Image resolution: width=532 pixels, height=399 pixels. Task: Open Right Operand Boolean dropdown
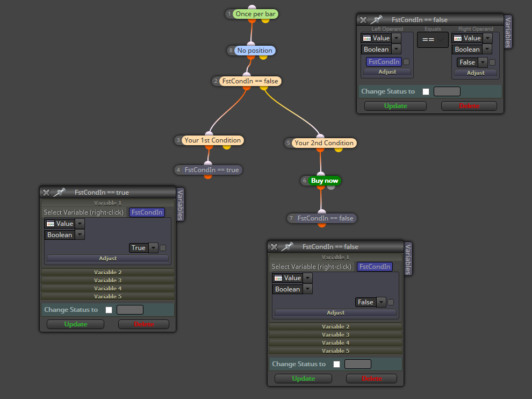point(487,49)
